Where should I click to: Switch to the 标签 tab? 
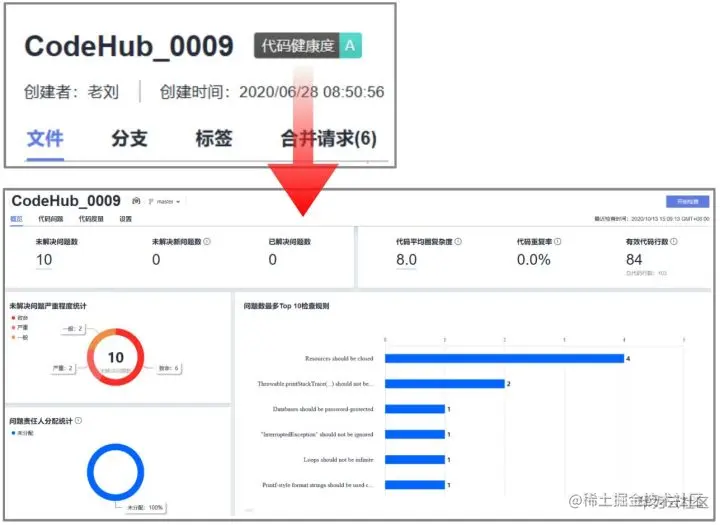tap(214, 139)
